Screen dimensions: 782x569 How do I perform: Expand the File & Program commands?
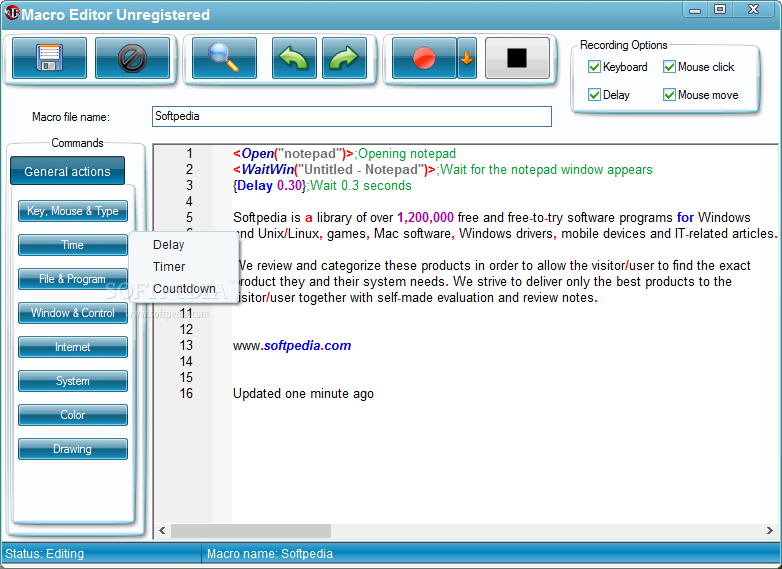tap(73, 279)
